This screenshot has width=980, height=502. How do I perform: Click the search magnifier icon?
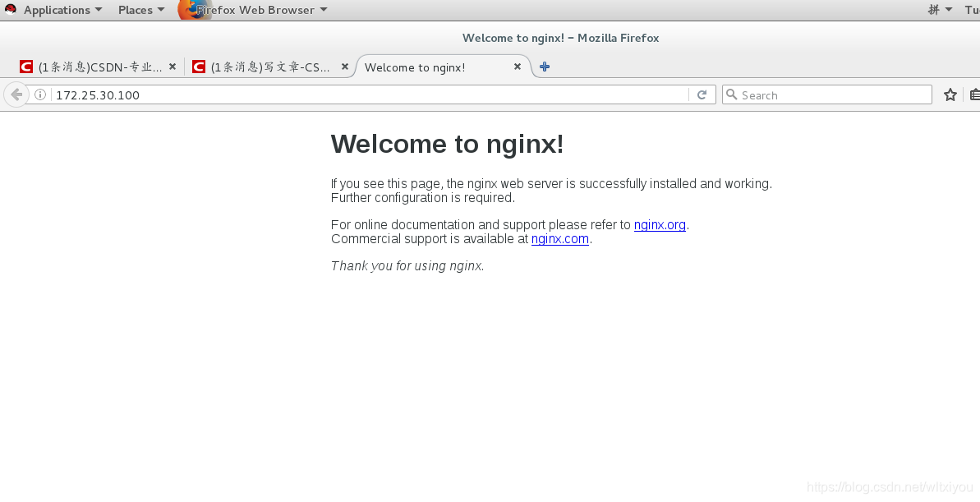pyautogui.click(x=731, y=94)
